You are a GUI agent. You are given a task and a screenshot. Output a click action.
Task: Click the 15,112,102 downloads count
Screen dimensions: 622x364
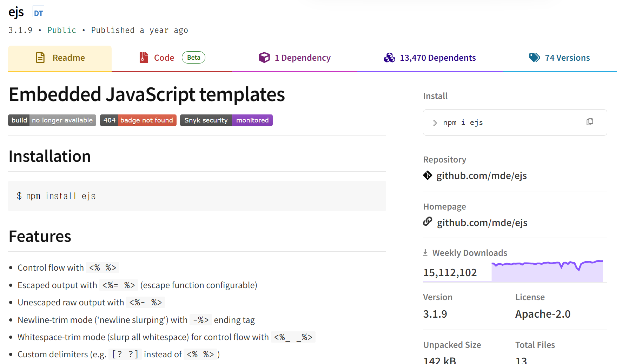click(x=450, y=272)
